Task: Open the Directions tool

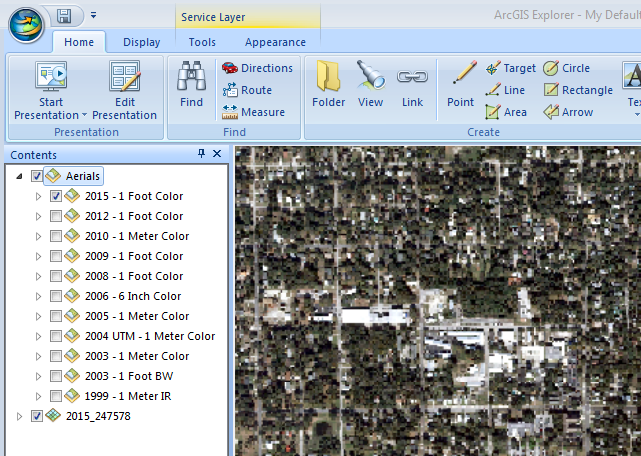Action: click(x=256, y=68)
